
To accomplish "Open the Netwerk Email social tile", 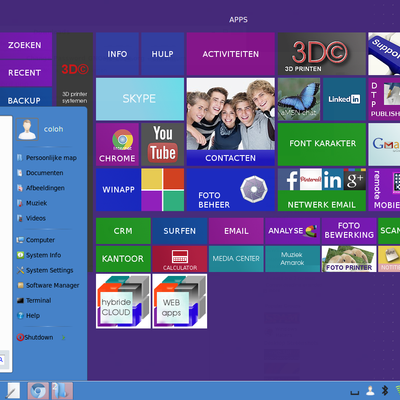I will [322, 190].
